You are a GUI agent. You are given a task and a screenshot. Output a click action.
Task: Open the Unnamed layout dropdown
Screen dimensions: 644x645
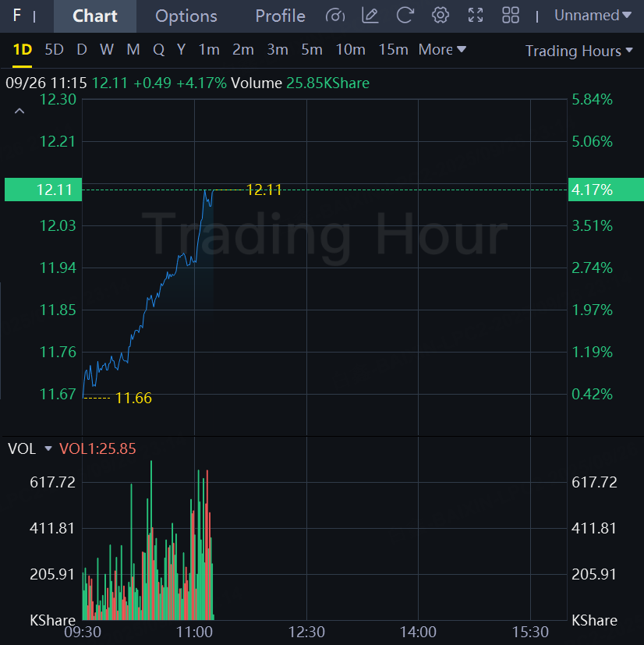593,16
